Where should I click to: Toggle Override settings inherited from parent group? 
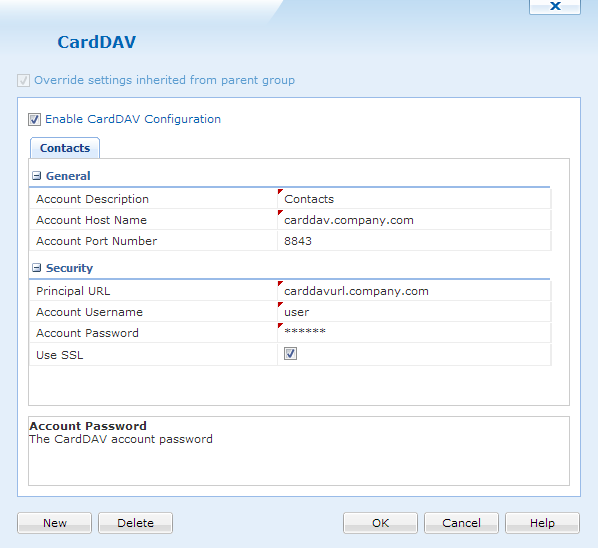[x=23, y=80]
